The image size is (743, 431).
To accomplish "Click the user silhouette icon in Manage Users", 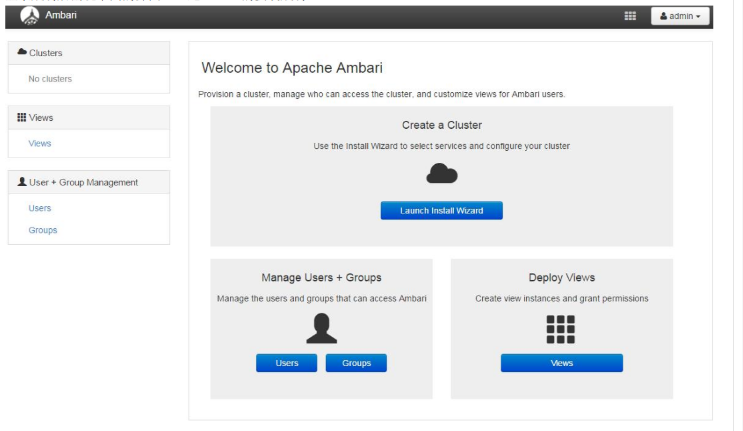I will tap(321, 329).
